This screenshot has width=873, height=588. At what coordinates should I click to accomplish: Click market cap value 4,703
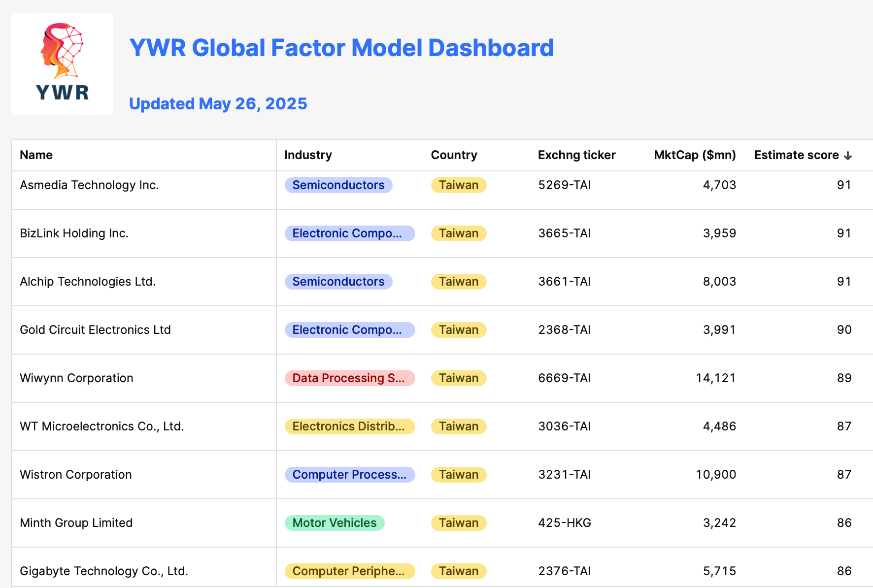point(719,185)
